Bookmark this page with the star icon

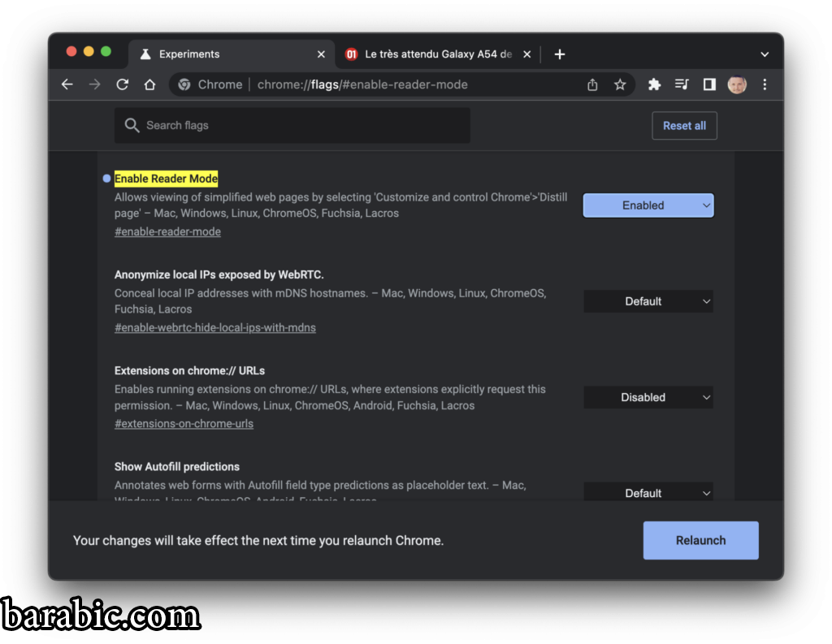(620, 84)
